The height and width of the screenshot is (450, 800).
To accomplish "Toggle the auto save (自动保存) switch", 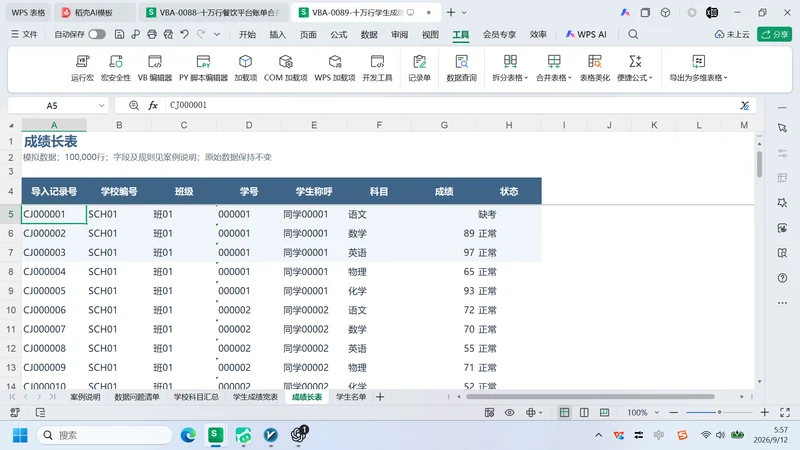I will point(97,34).
